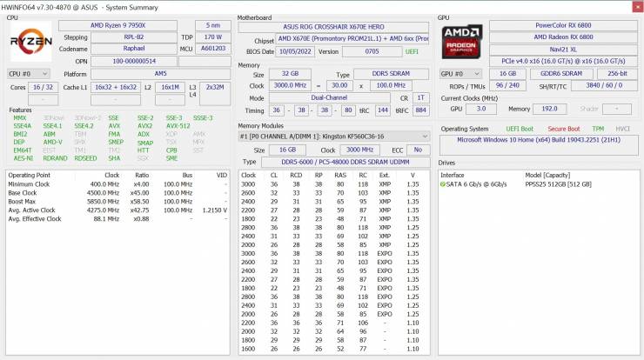Select the memory Size value 32 GB
Screen dimensions: 644x360
pyautogui.click(x=290, y=74)
